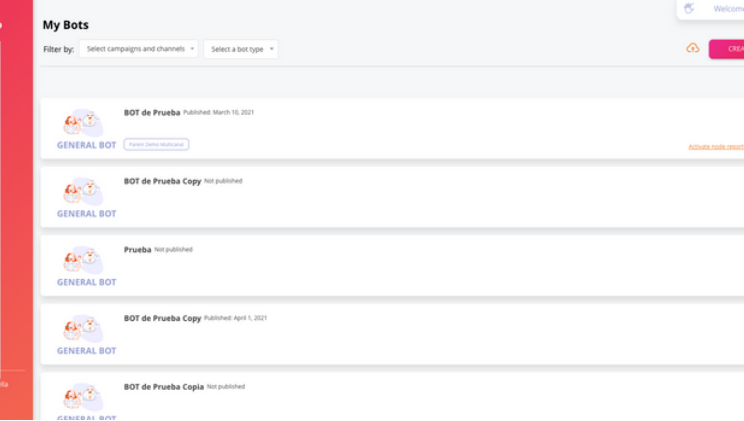
Task: Open the bot titled 'Prueba'
Action: click(x=137, y=250)
